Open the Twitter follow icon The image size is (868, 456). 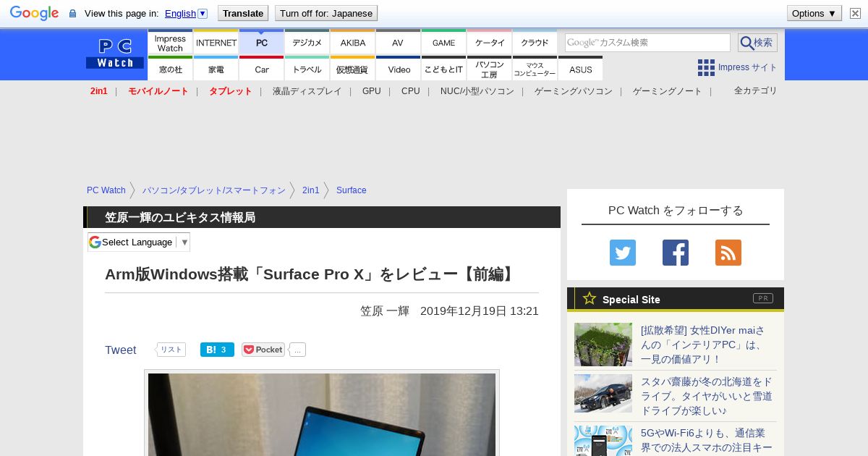(623, 253)
